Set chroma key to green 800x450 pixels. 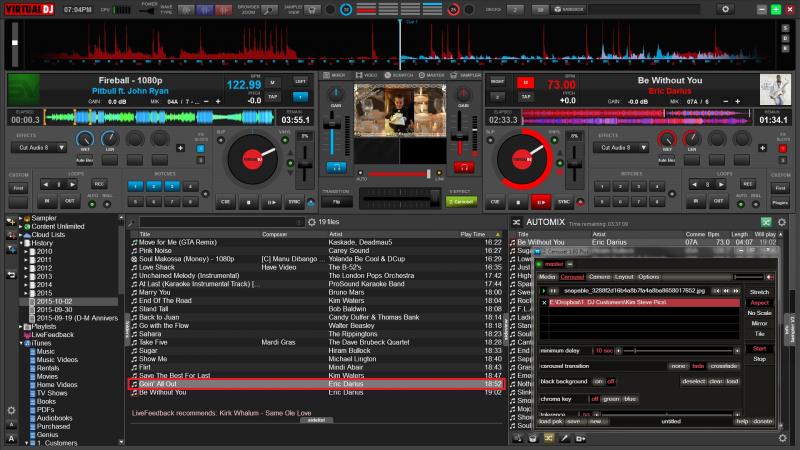[611, 399]
